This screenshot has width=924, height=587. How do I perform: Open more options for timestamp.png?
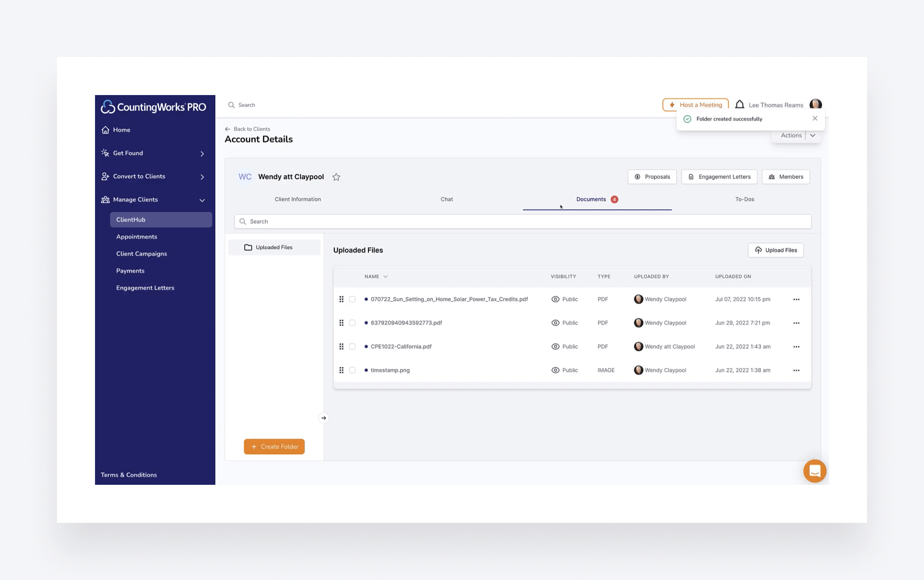[796, 370]
